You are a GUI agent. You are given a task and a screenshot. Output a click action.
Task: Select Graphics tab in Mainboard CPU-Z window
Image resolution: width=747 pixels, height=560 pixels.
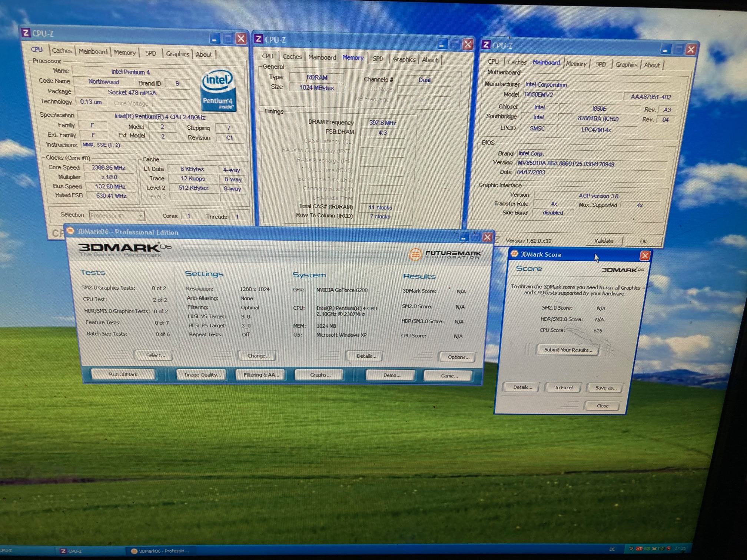tap(626, 65)
